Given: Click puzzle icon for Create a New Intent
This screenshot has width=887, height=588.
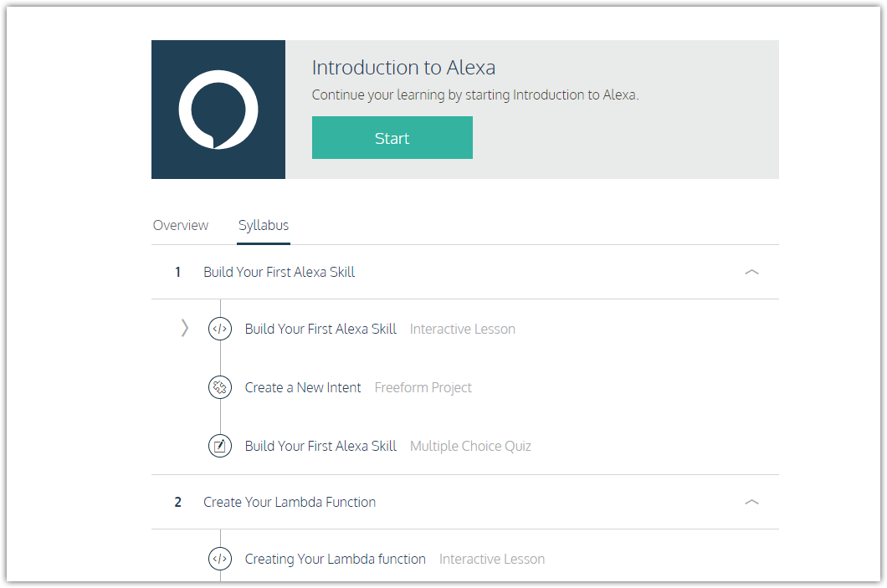Looking at the screenshot, I should [220, 387].
